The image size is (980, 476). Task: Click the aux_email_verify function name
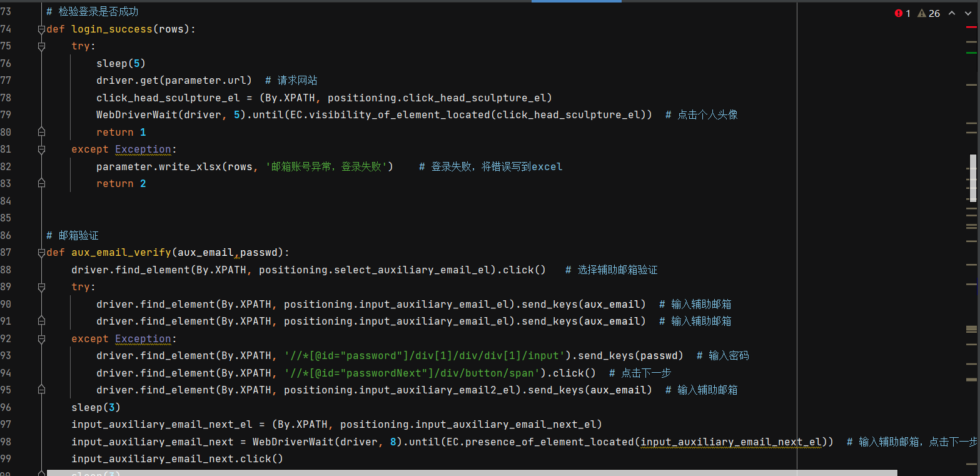click(121, 253)
